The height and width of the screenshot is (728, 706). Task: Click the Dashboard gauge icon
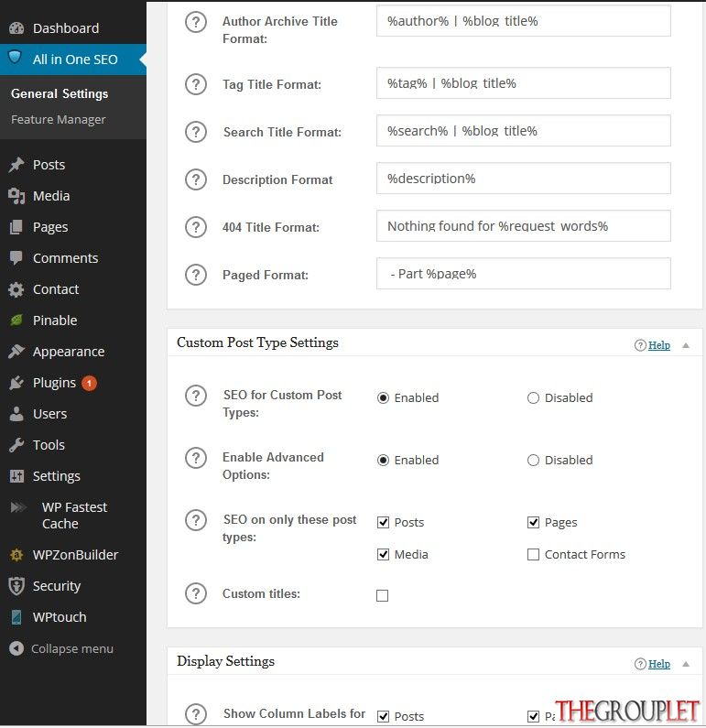tap(16, 28)
